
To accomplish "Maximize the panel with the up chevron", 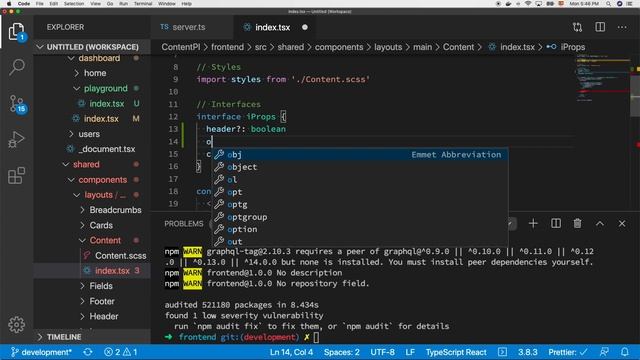I will (x=600, y=223).
